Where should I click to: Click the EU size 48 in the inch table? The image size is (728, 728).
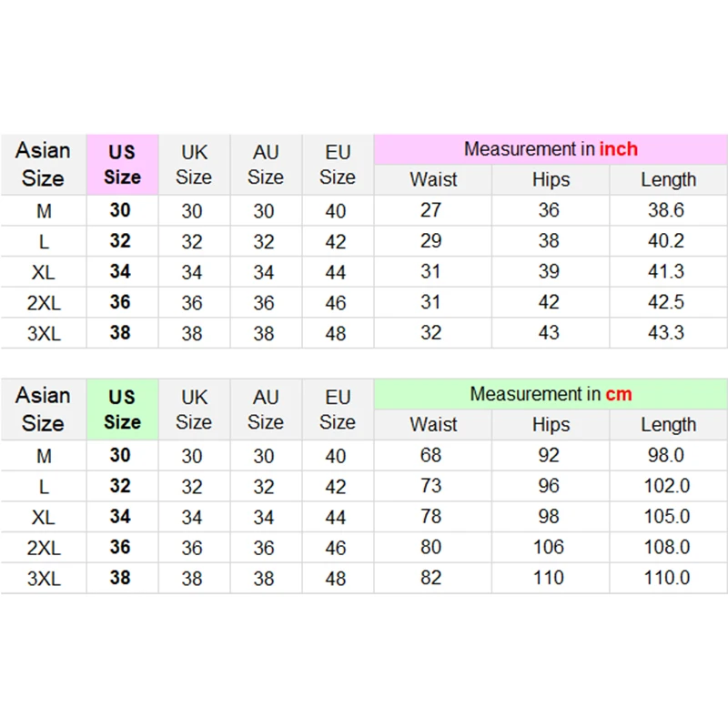336,333
